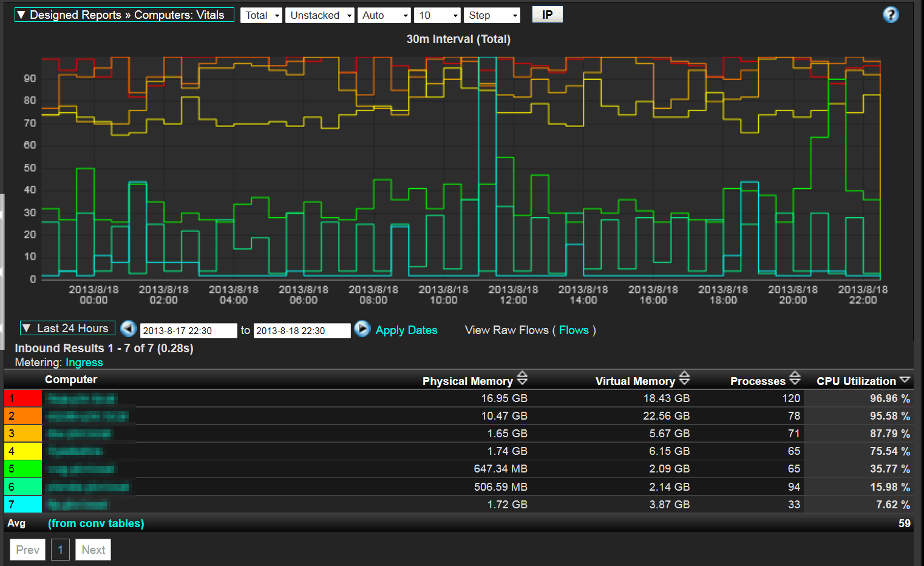This screenshot has width=924, height=566.
Task: Click mint color swatch for row 6
Action: click(x=23, y=487)
